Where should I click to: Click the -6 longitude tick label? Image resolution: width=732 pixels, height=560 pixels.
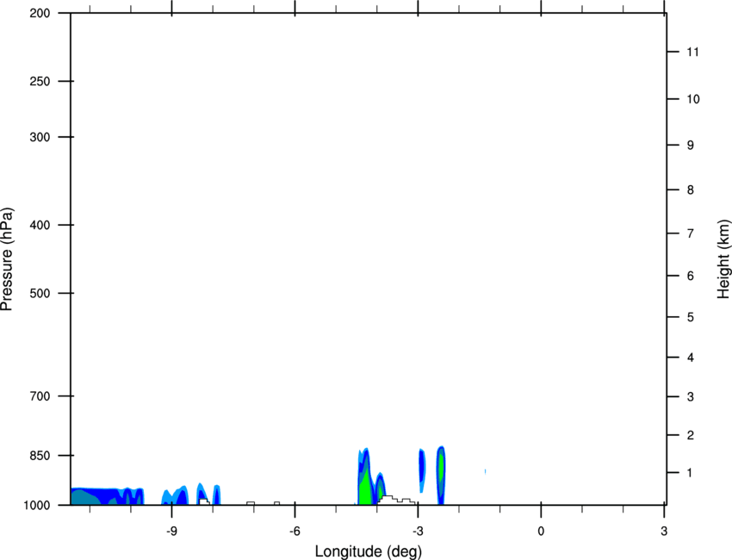click(x=295, y=532)
